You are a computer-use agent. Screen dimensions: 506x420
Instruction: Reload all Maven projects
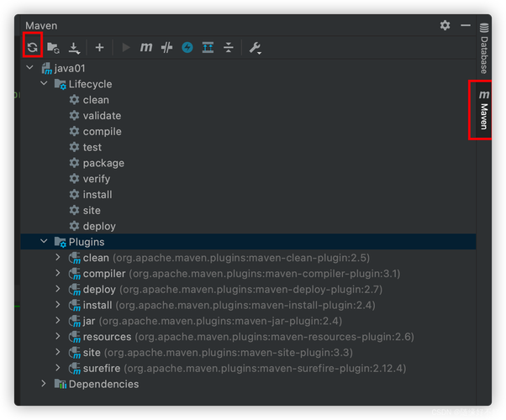33,48
